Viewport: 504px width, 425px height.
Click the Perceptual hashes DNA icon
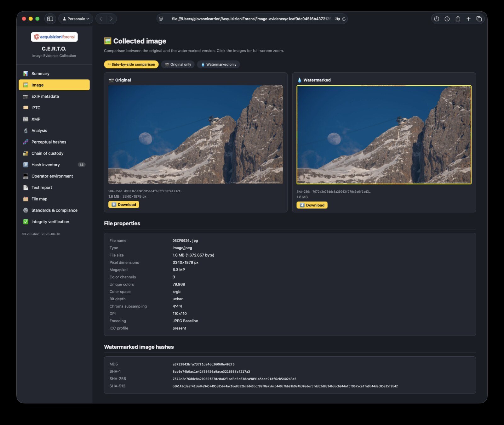click(x=26, y=142)
